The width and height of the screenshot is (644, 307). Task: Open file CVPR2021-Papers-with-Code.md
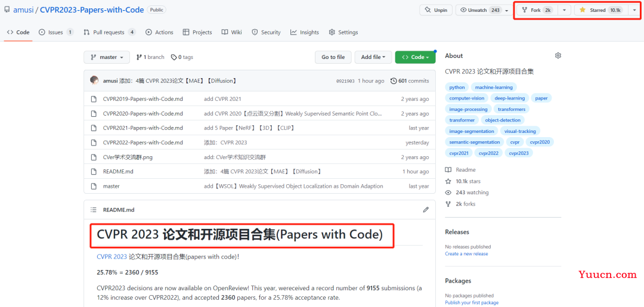pyautogui.click(x=143, y=128)
